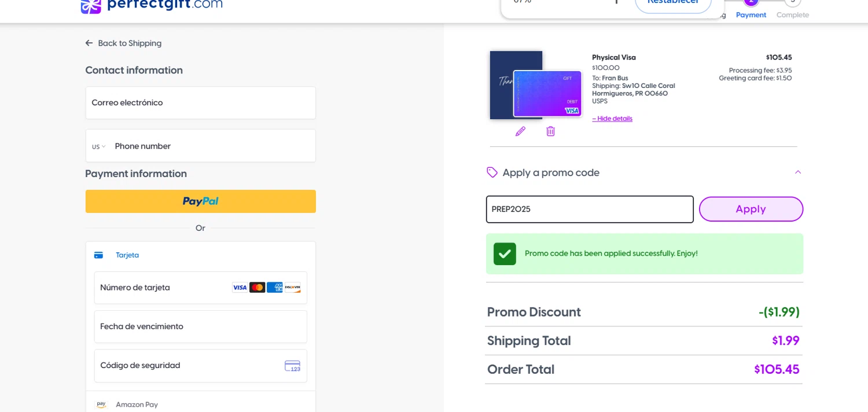Open the US country code dropdown
This screenshot has height=412, width=868.
pyautogui.click(x=99, y=147)
